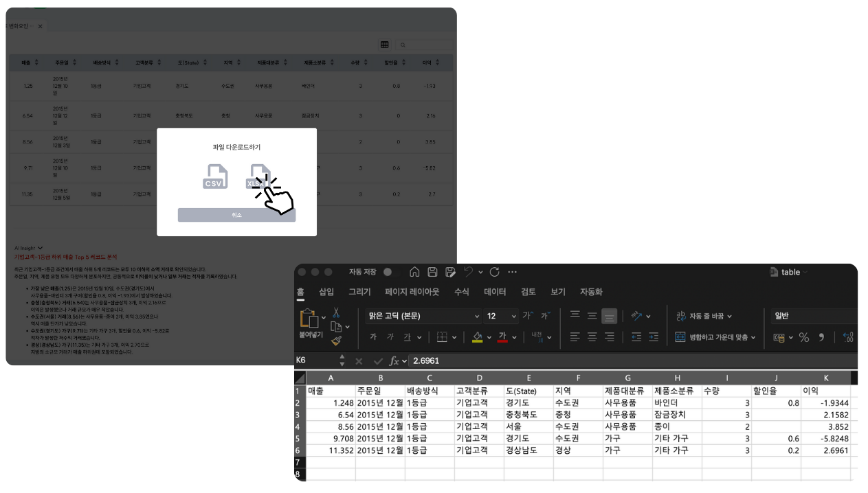
Task: Switch to the 검토 ribbon tab
Action: click(528, 292)
